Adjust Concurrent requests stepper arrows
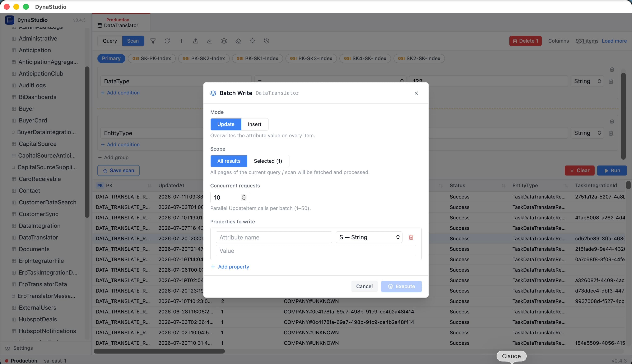632x364 pixels. coord(243,197)
